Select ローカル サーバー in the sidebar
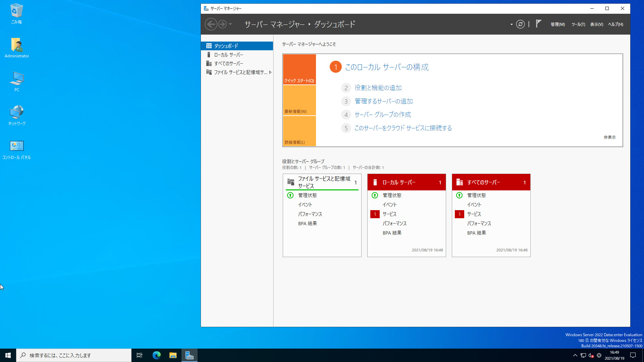 coord(237,55)
